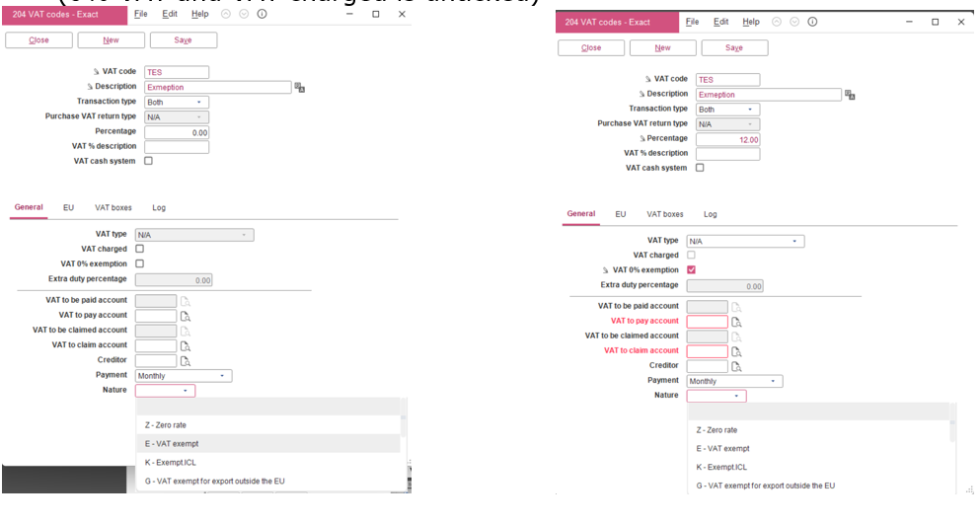Toggle VAT cash system checkbox in left window
Image resolution: width=980 pixels, height=524 pixels.
pyautogui.click(x=148, y=161)
